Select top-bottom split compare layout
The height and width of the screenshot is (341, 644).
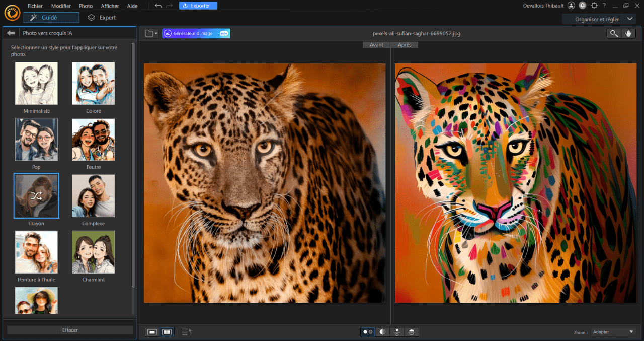[x=412, y=332]
